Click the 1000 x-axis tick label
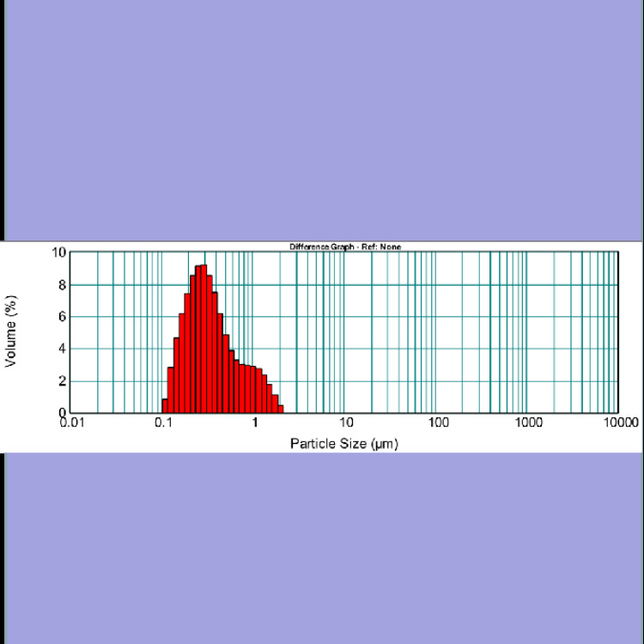Image resolution: width=644 pixels, height=644 pixels. pos(529,422)
